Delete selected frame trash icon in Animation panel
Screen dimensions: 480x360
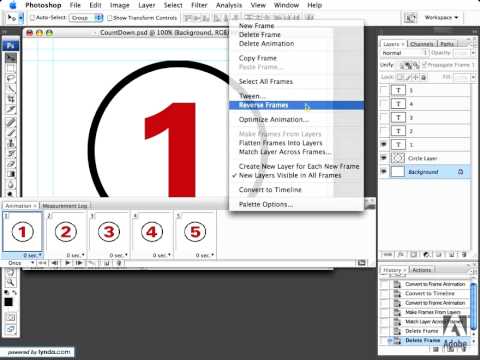pos(119,263)
